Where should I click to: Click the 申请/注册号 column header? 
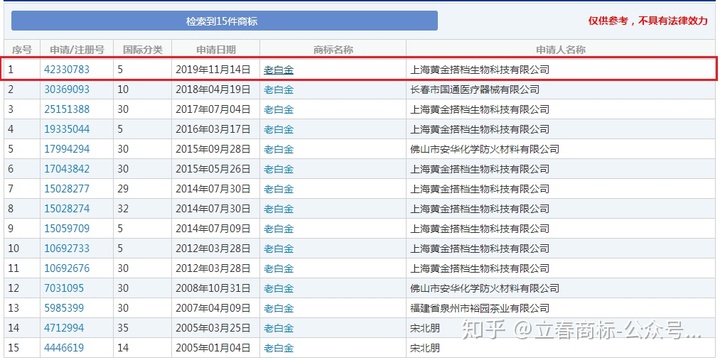77,50
